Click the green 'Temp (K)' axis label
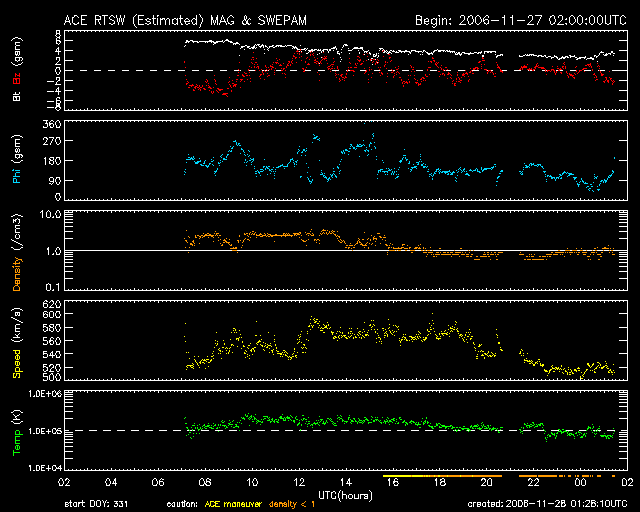This screenshot has width=640, height=512. [17, 432]
